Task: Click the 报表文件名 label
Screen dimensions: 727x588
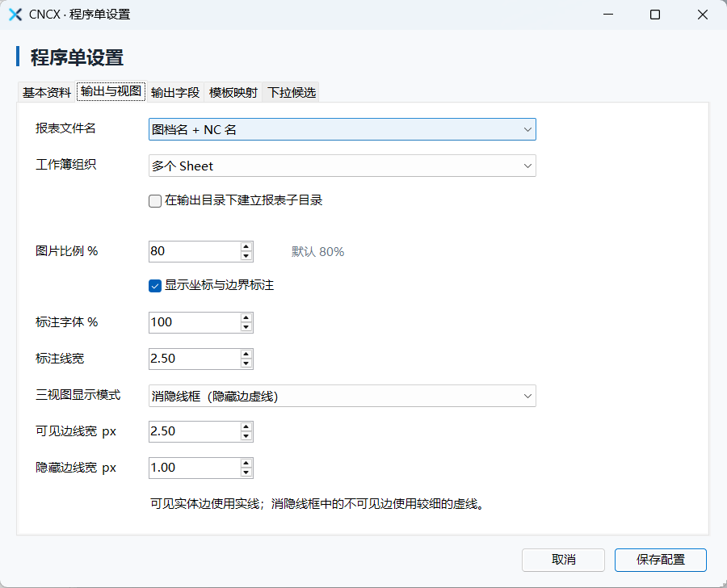Action: tap(65, 128)
